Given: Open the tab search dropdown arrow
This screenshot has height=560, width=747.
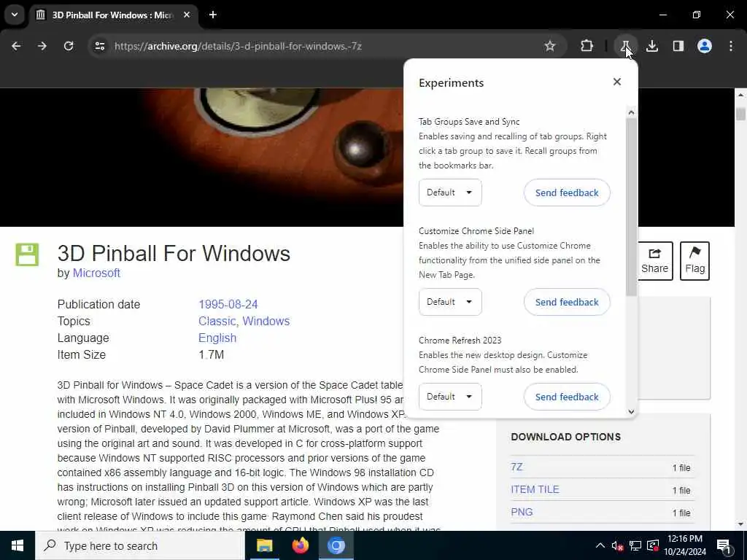Looking at the screenshot, I should click(15, 15).
